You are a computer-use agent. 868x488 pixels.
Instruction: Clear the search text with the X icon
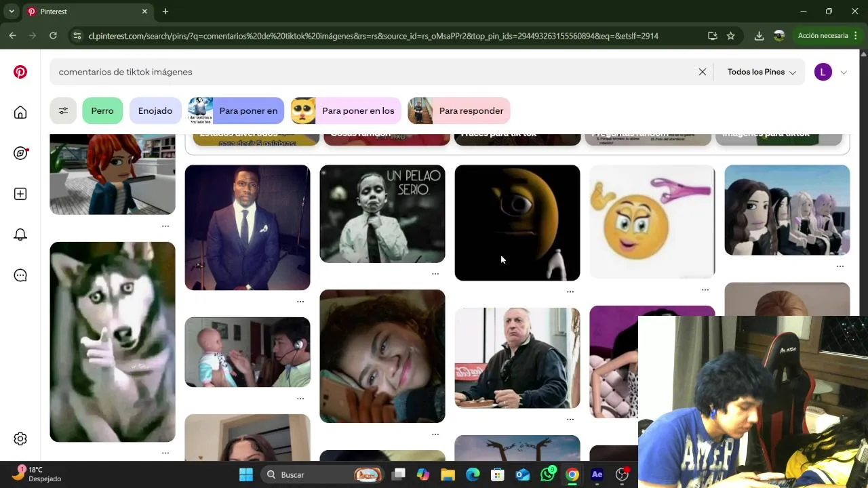coord(703,72)
